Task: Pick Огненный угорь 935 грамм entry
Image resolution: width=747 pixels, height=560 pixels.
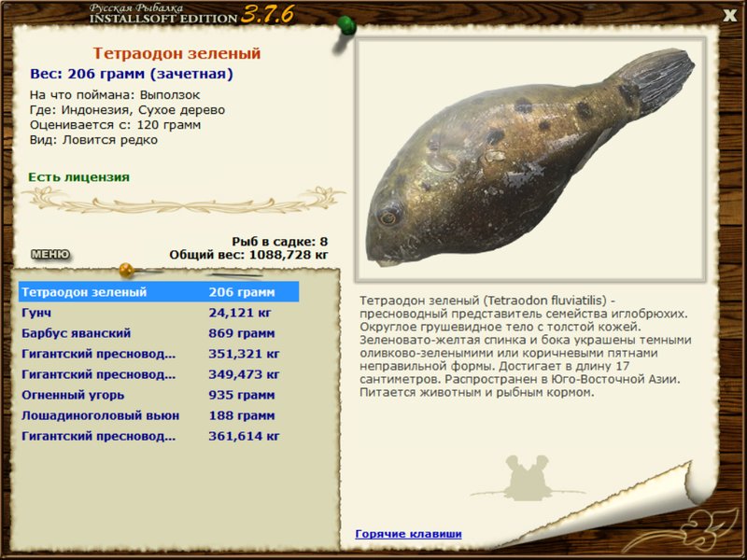Action: pyautogui.click(x=159, y=395)
